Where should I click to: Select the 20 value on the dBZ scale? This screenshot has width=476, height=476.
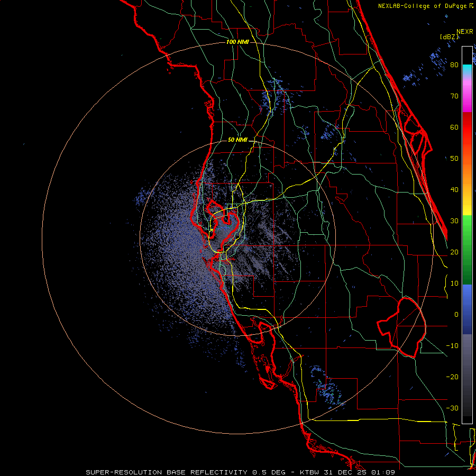454,252
